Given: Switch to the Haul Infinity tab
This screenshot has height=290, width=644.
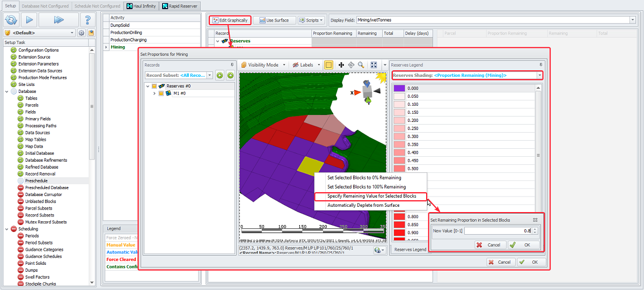Looking at the screenshot, I should coord(140,6).
